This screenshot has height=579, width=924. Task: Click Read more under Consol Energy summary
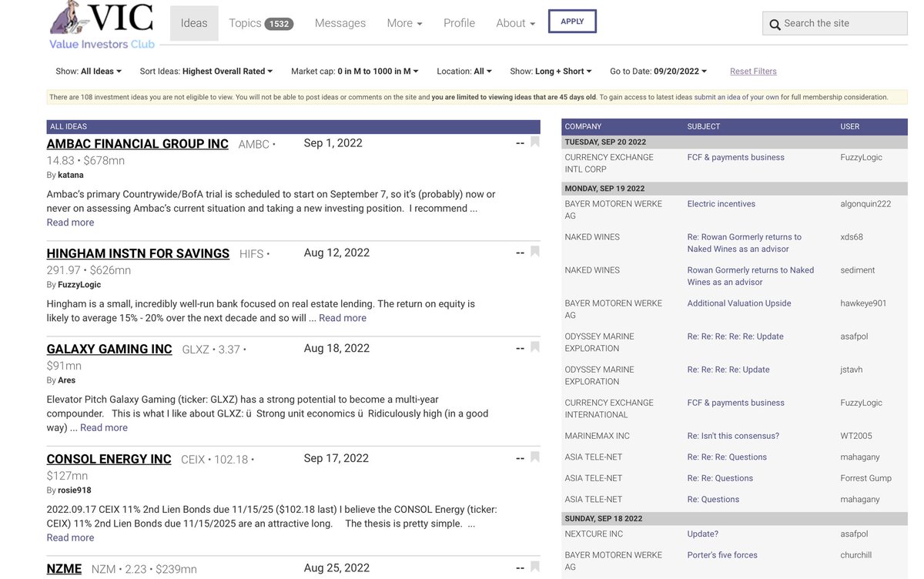[x=70, y=537]
